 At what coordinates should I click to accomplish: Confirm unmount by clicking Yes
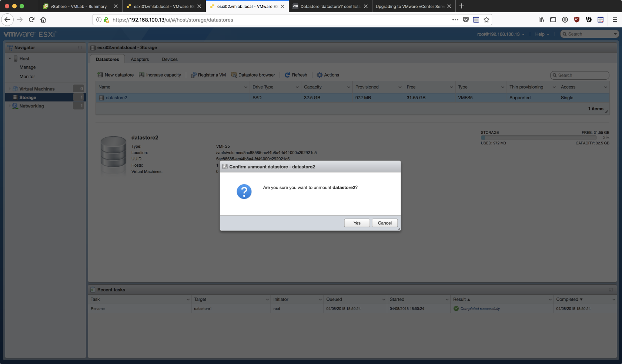point(357,223)
